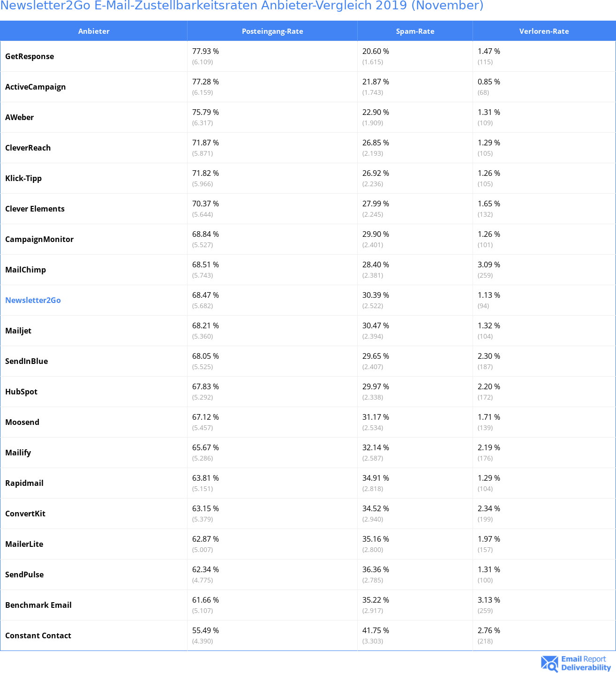Click the Klick-Tipp provider name
The width and height of the screenshot is (616, 673).
(x=23, y=178)
